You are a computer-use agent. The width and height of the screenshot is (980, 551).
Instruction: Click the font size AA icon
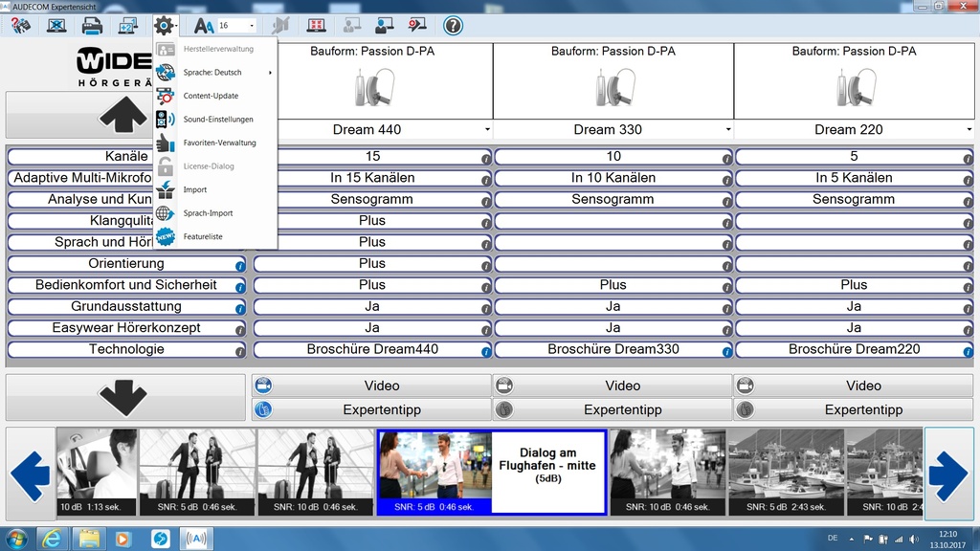[204, 26]
